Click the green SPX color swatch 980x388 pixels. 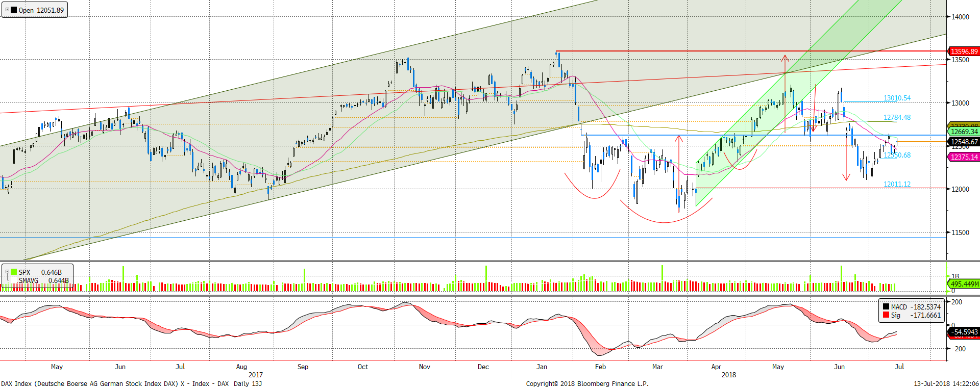[14, 272]
